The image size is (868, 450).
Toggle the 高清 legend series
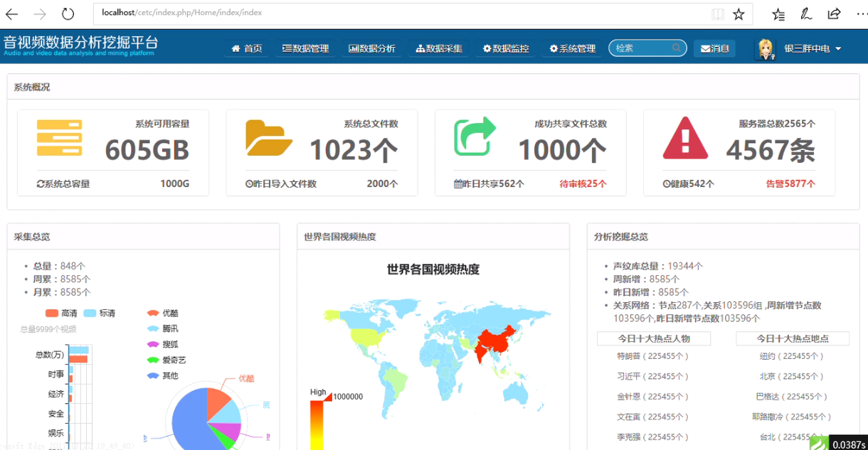(x=60, y=314)
